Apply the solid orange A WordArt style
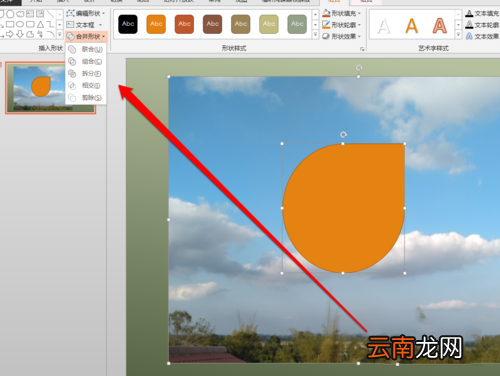Screen dimensions: 500x376 coord(412,26)
